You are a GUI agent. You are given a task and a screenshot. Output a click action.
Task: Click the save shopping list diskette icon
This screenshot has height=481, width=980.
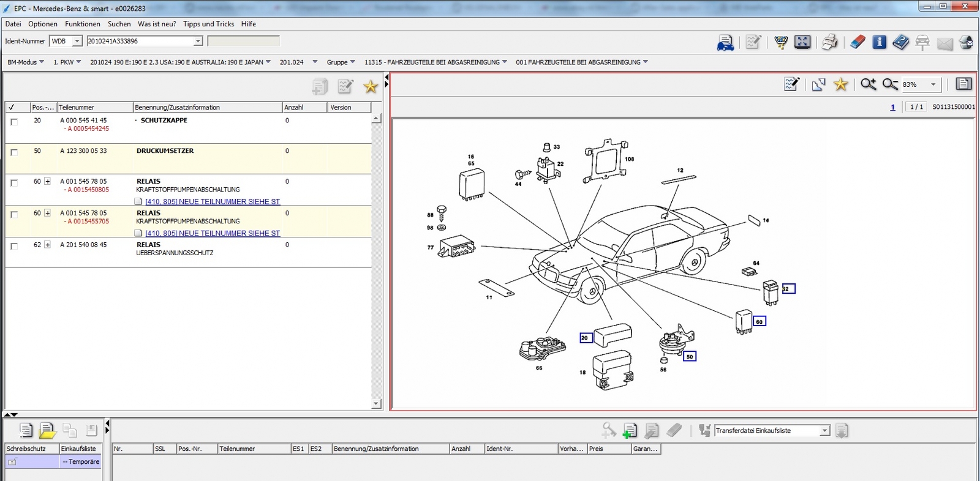[x=91, y=430]
